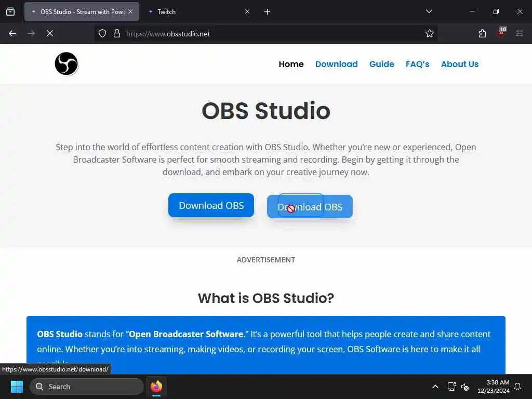Click the What is OBS Studio? heading
532x399 pixels.
[x=266, y=298]
